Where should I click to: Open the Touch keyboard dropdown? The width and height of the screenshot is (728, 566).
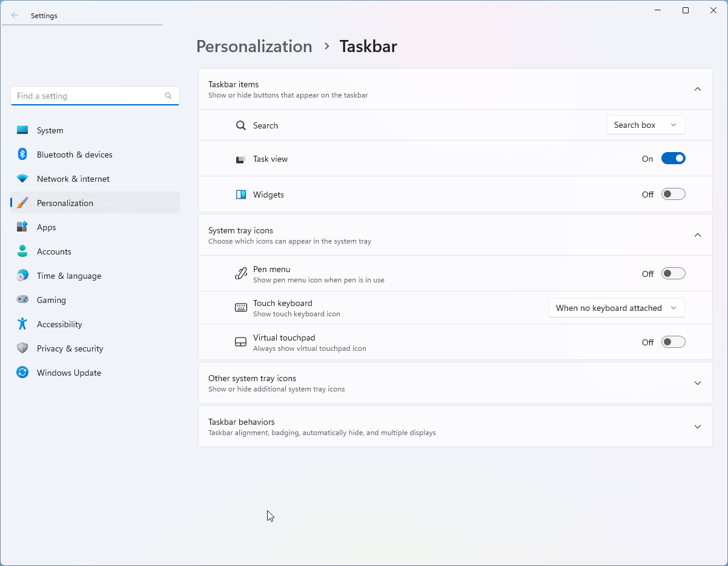click(x=617, y=308)
